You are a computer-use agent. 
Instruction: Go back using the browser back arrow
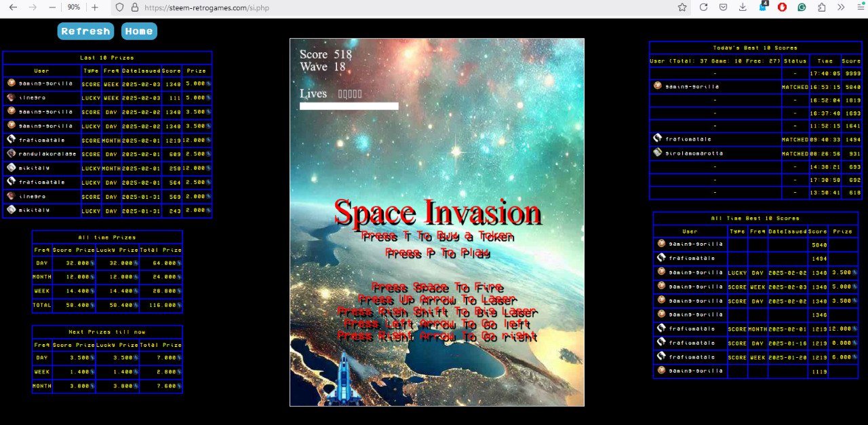tap(13, 7)
